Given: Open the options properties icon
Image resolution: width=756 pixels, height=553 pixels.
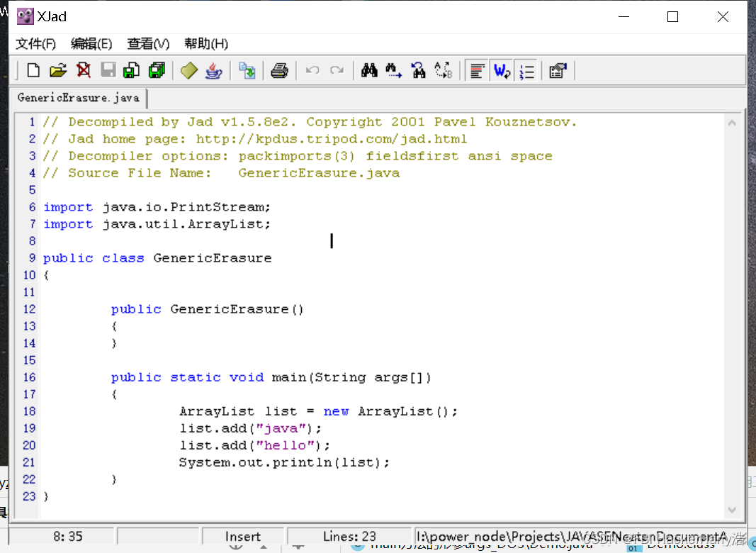Looking at the screenshot, I should [558, 70].
